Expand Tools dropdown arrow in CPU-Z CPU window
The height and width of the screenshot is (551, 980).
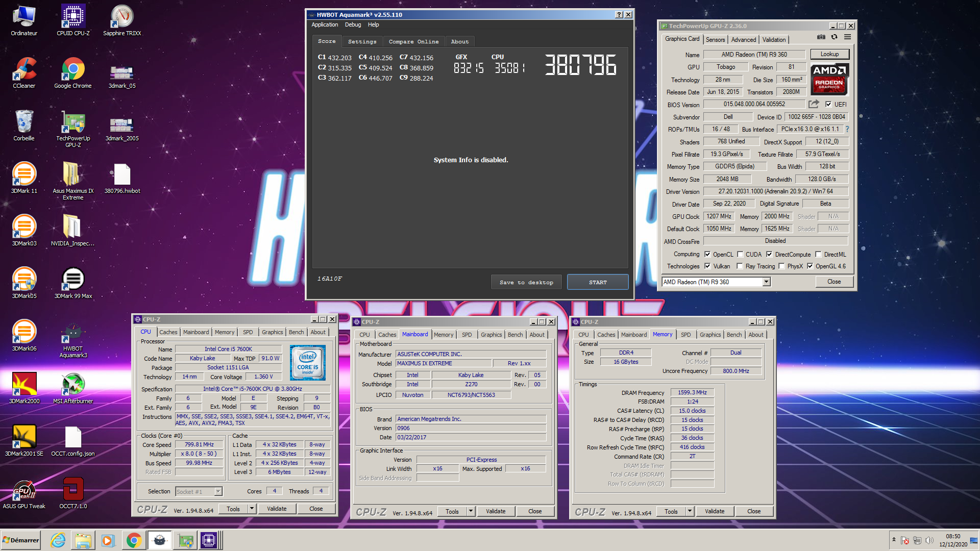click(x=252, y=509)
